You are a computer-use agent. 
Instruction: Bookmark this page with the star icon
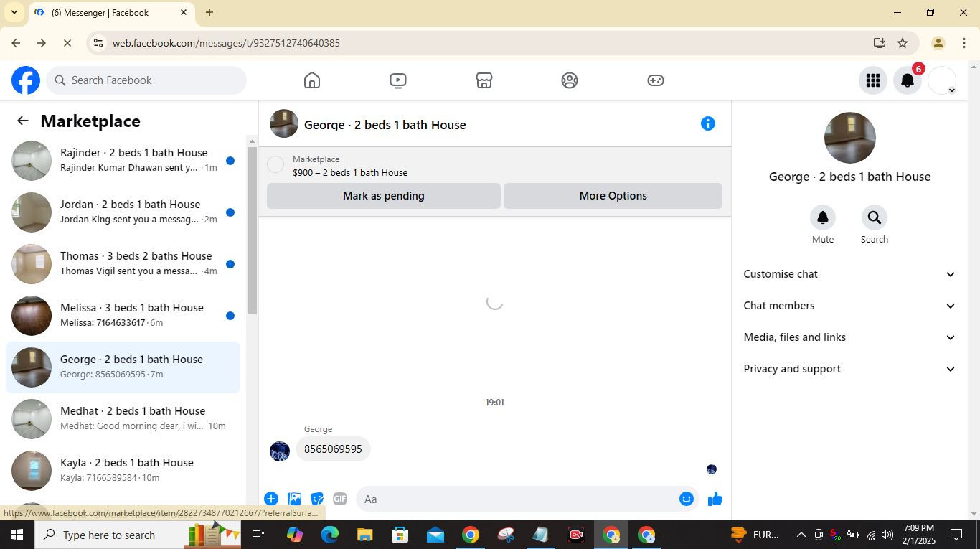click(x=903, y=43)
